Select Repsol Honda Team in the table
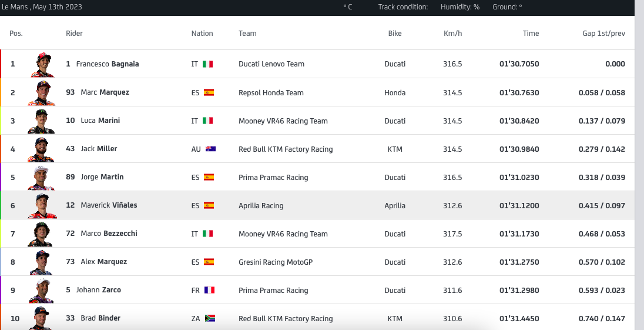 coord(271,92)
